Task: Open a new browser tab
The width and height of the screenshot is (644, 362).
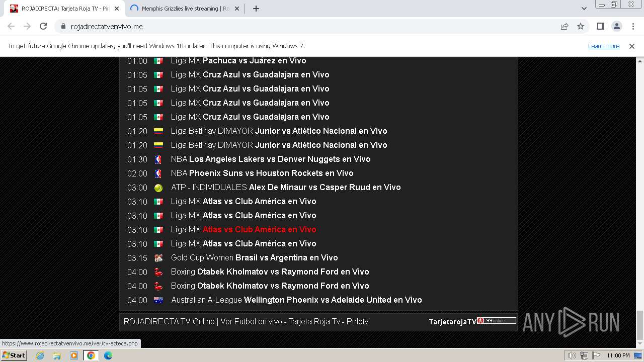Action: click(256, 9)
